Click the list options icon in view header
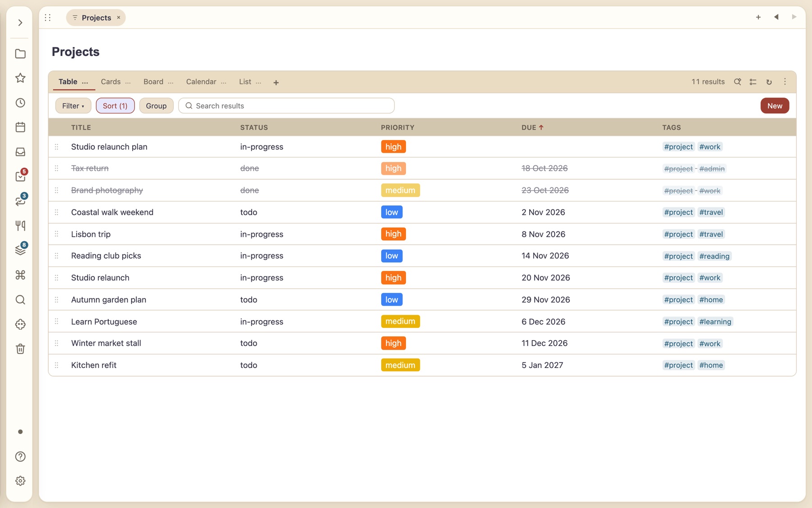 click(753, 82)
